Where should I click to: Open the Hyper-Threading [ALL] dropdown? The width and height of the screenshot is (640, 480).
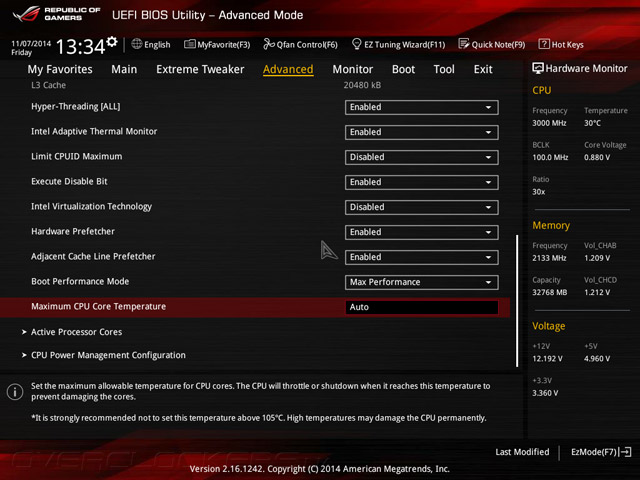[421, 107]
